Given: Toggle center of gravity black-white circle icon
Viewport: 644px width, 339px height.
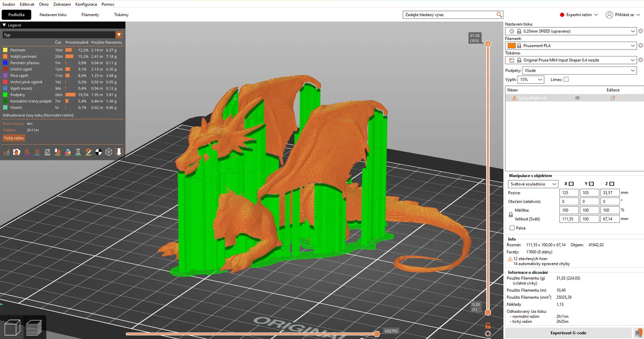Looking at the screenshot, I should point(99,152).
